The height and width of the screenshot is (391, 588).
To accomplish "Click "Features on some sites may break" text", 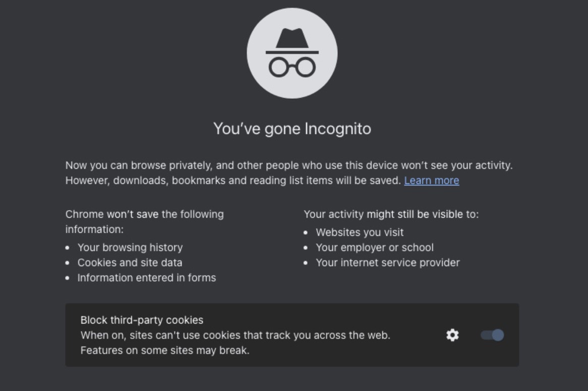I will (x=164, y=350).
